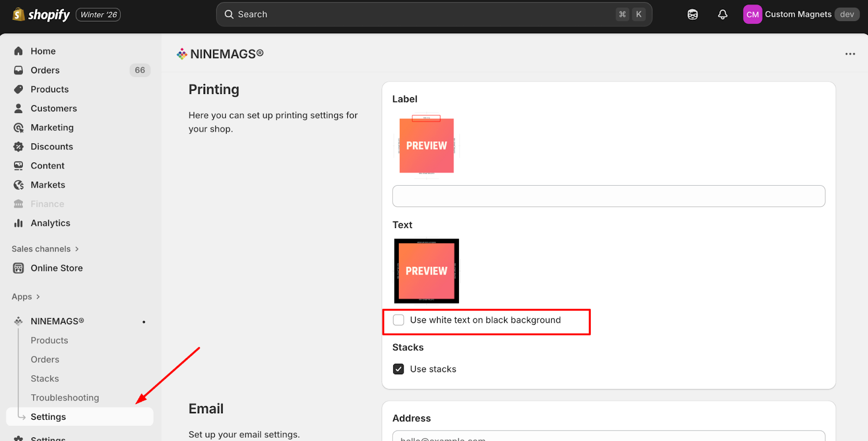
Task: Enable Use white text on black background
Action: click(x=399, y=320)
